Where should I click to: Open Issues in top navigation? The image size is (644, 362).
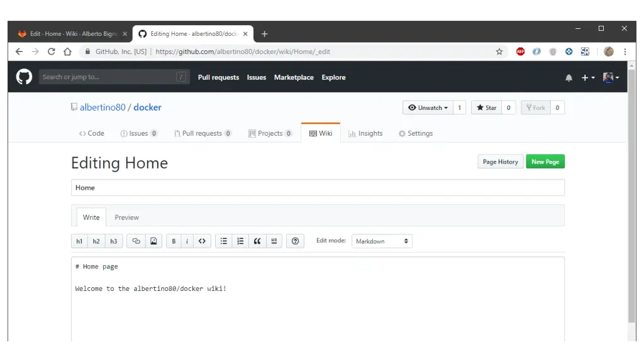[257, 77]
